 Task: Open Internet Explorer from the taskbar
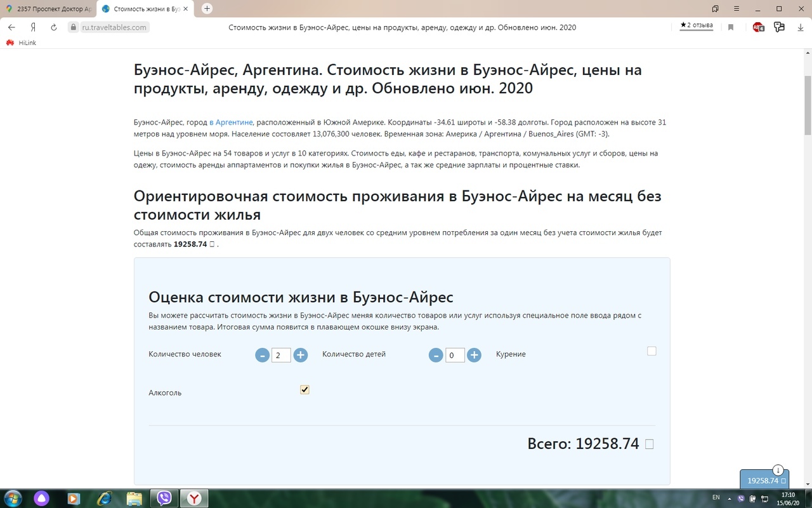point(104,498)
